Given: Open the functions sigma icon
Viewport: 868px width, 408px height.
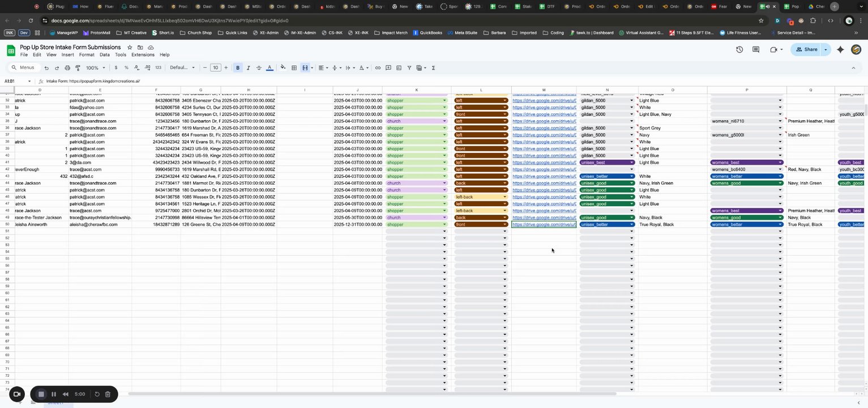Looking at the screenshot, I should coord(433,68).
